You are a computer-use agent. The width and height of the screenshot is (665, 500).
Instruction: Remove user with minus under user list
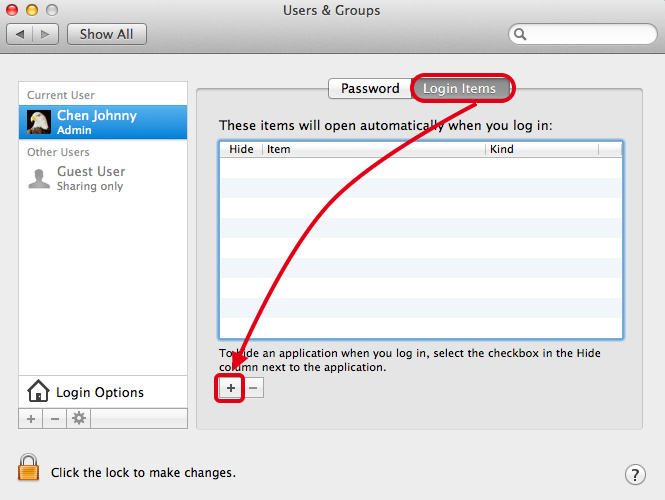[55, 419]
